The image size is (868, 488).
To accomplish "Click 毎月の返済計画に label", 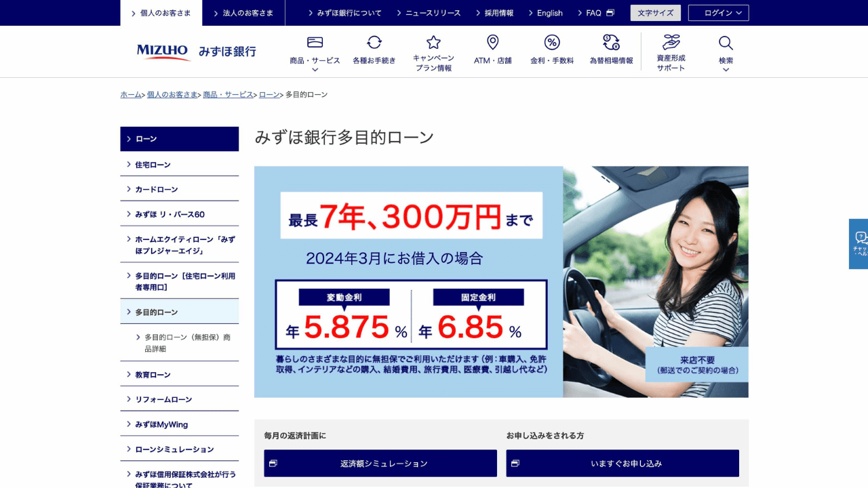I will 295,436.
